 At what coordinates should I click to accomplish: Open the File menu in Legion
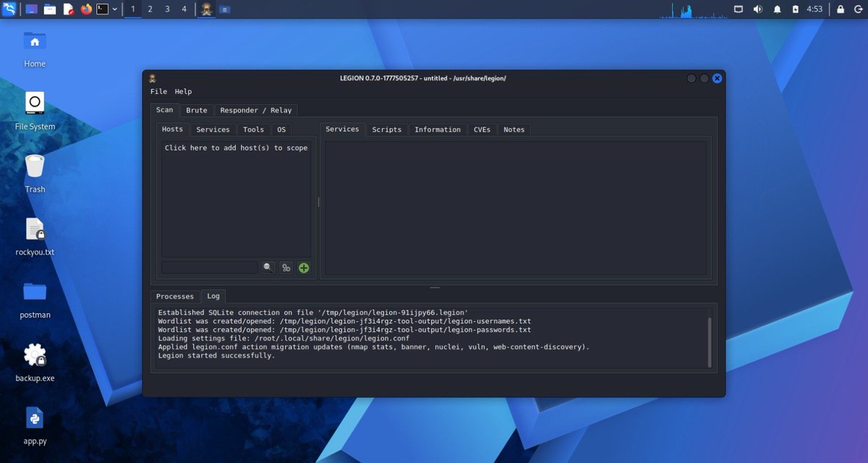click(158, 92)
